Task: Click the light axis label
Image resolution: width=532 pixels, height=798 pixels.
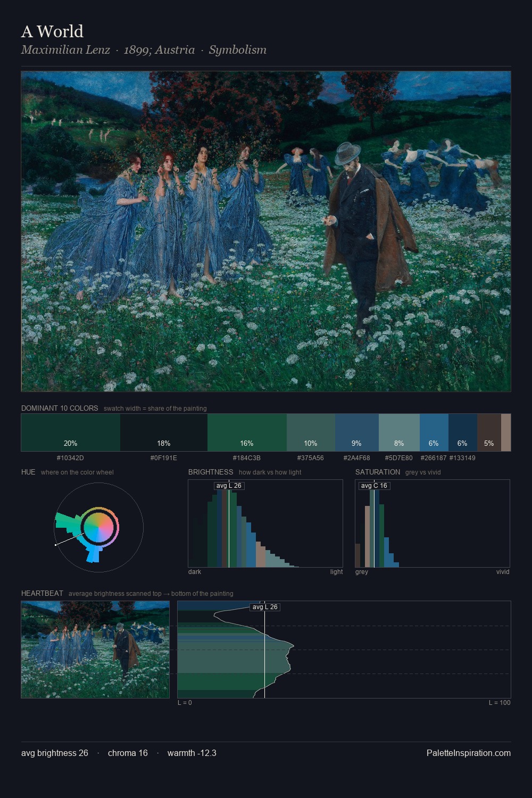Action: 336,572
